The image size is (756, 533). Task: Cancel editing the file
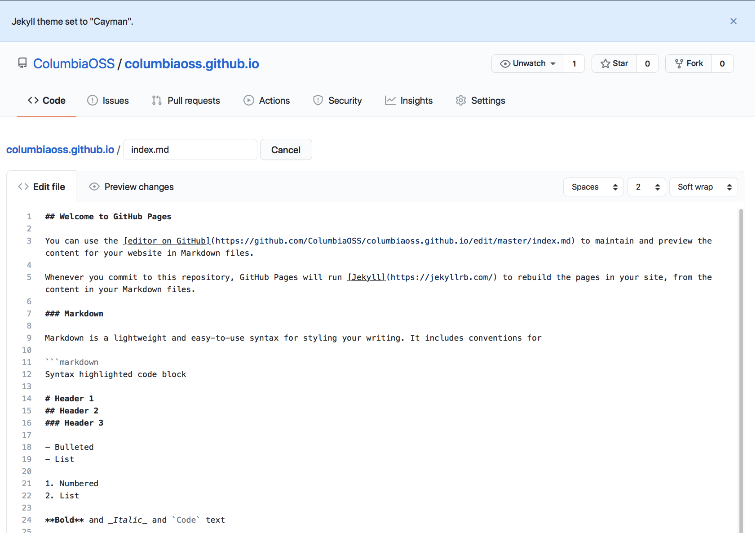click(286, 150)
